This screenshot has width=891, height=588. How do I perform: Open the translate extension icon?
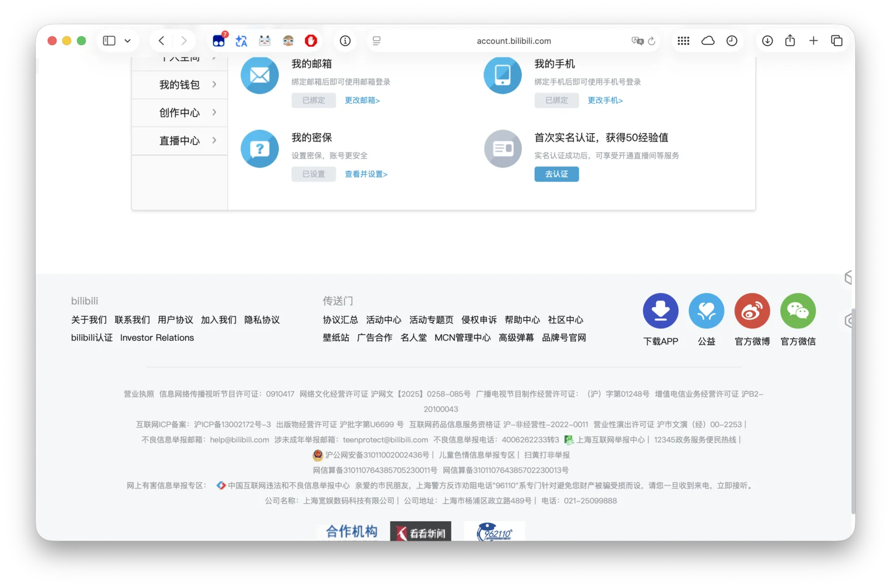coord(241,41)
